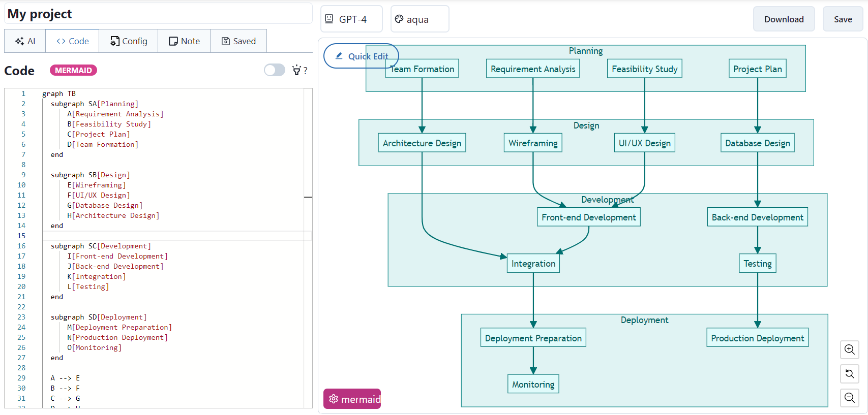Open the Config tab

pyautogui.click(x=129, y=41)
